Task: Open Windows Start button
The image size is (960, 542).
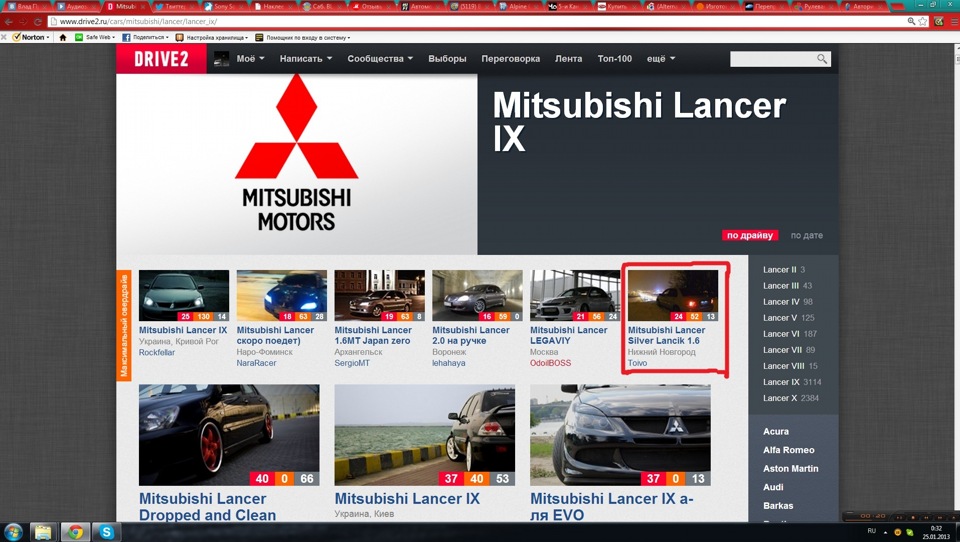Action: click(x=13, y=532)
